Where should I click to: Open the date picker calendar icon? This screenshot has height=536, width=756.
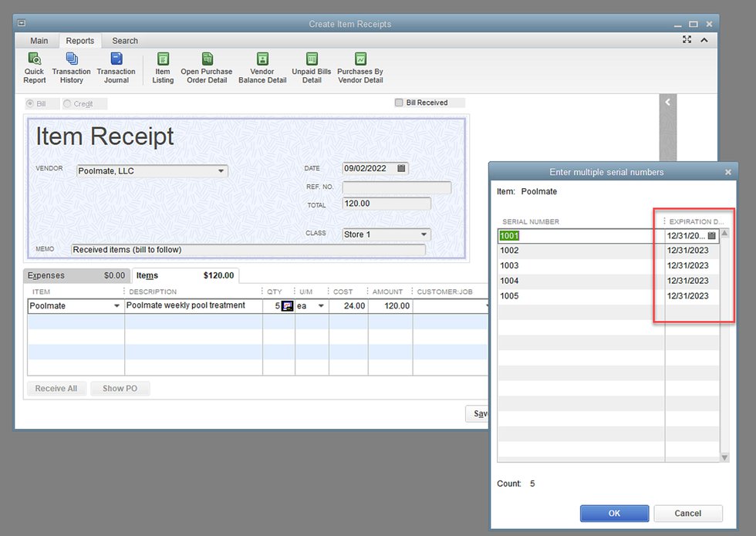tap(401, 168)
